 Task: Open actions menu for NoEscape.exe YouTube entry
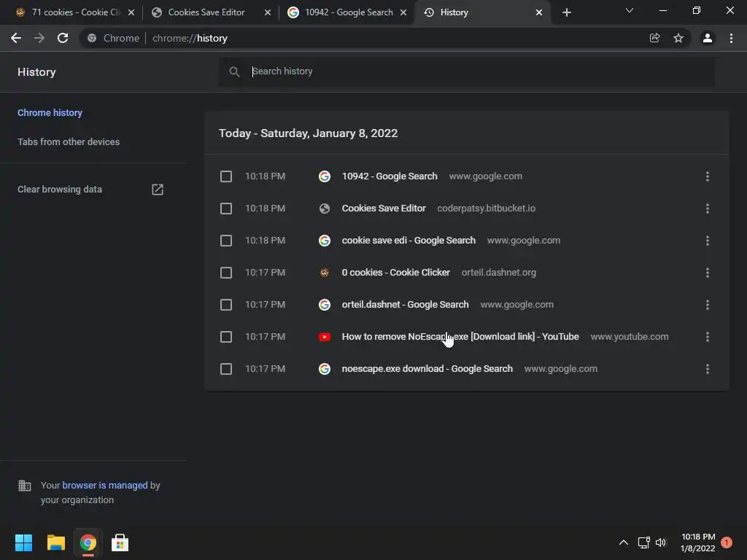pyautogui.click(x=708, y=337)
